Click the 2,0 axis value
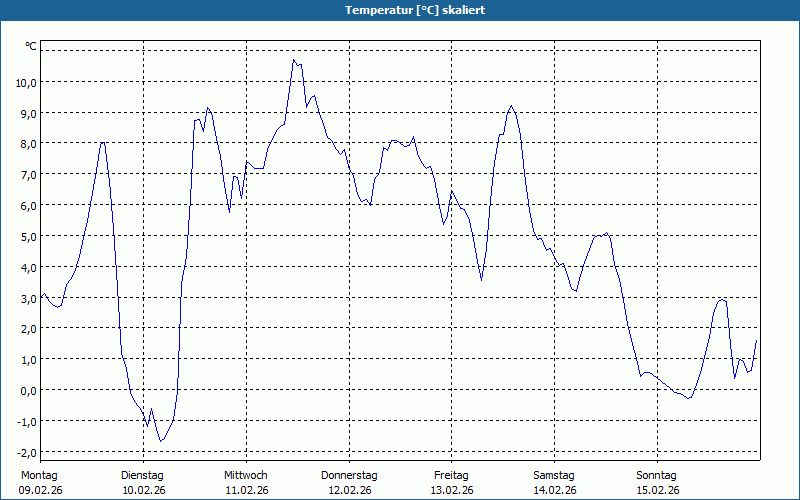 [29, 330]
